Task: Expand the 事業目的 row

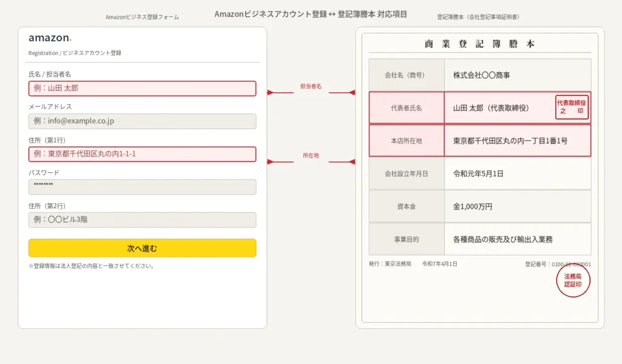Action: pyautogui.click(x=480, y=239)
